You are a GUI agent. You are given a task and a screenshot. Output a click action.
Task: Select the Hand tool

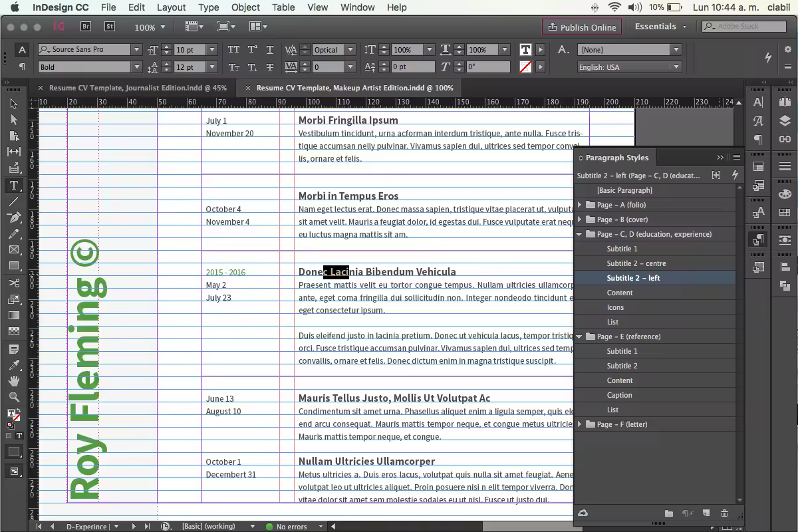(14, 381)
